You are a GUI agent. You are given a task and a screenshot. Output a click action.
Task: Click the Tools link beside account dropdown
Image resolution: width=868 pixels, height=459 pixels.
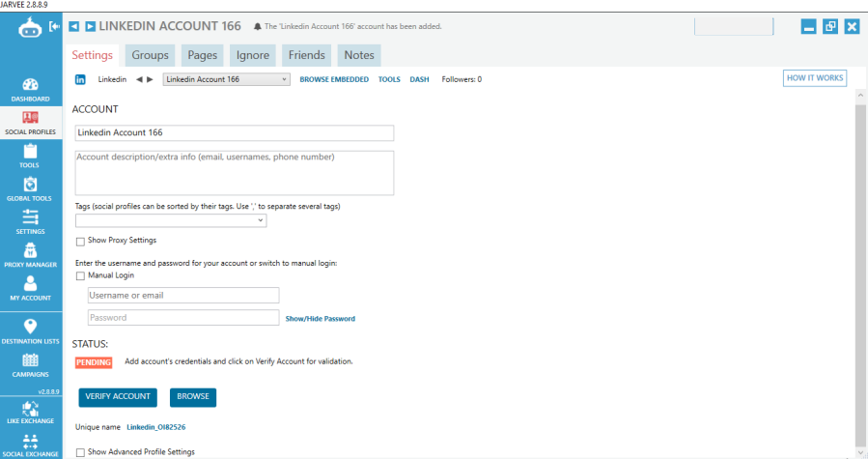pos(389,80)
